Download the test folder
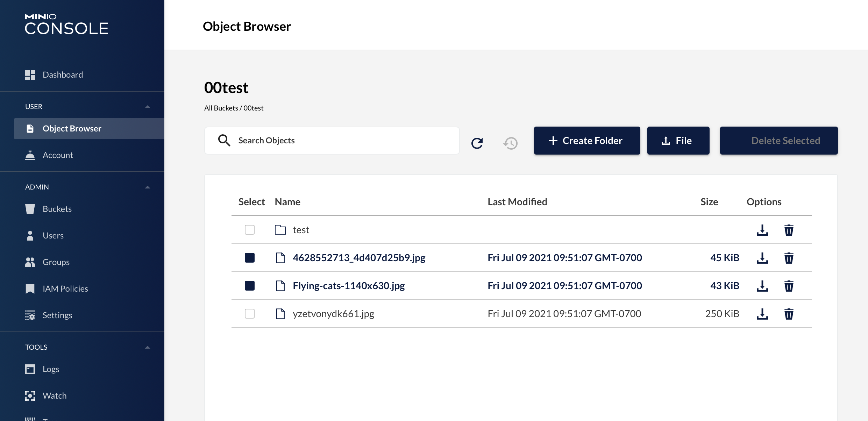The width and height of the screenshot is (868, 421). [762, 230]
